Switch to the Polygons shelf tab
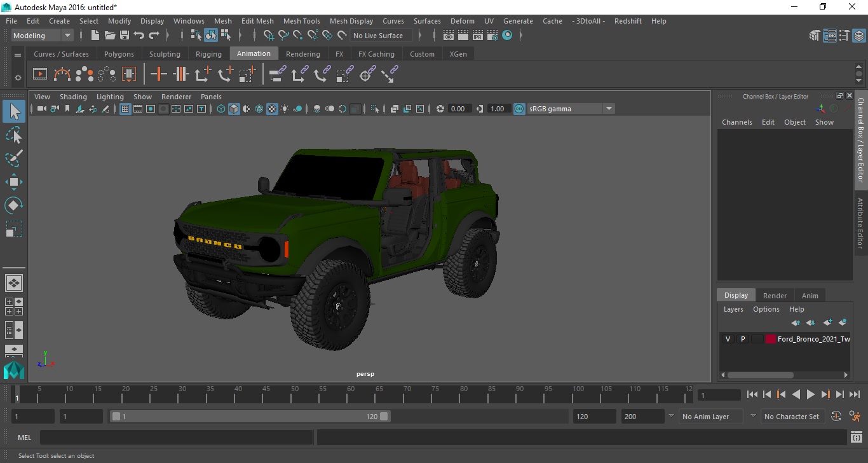Screen dimensions: 868x463 click(x=119, y=54)
